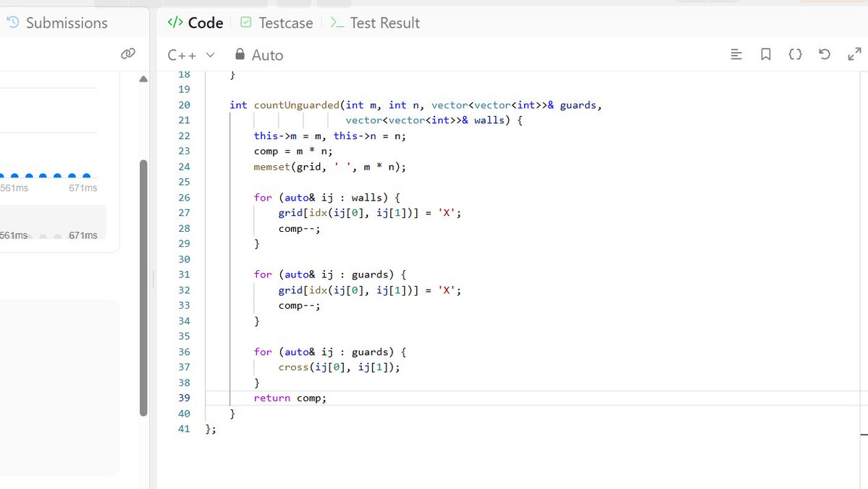This screenshot has height=489, width=868.
Task: Bookmark the current code with the bookmark icon
Action: pyautogui.click(x=765, y=54)
